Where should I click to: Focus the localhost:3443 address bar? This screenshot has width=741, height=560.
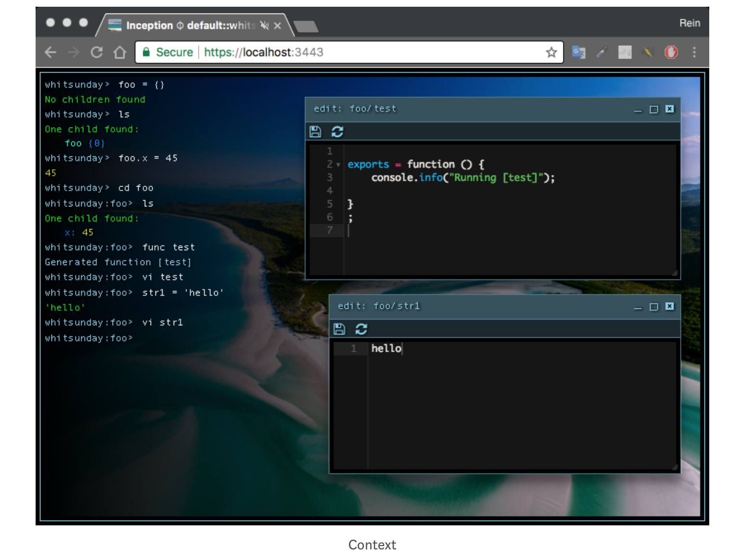coord(349,52)
